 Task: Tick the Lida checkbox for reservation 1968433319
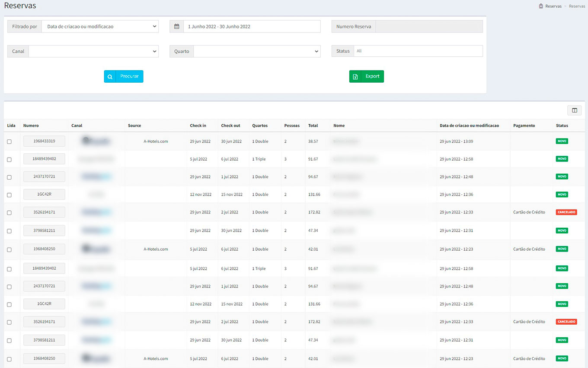pyautogui.click(x=9, y=142)
